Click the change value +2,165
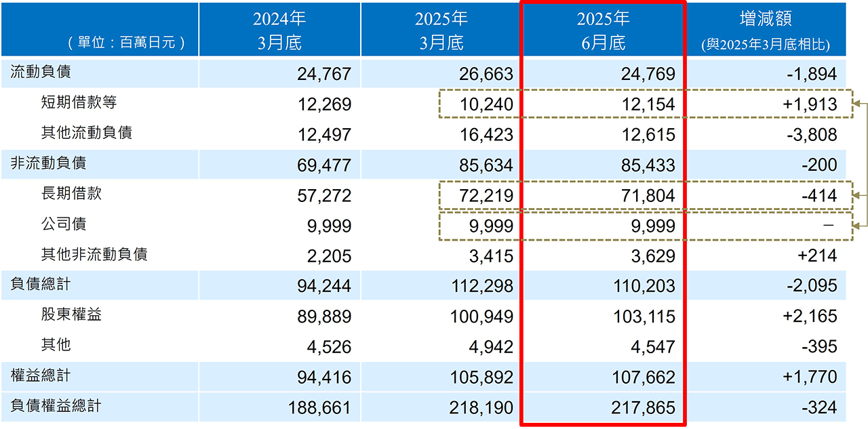The image size is (868, 429). (x=810, y=317)
